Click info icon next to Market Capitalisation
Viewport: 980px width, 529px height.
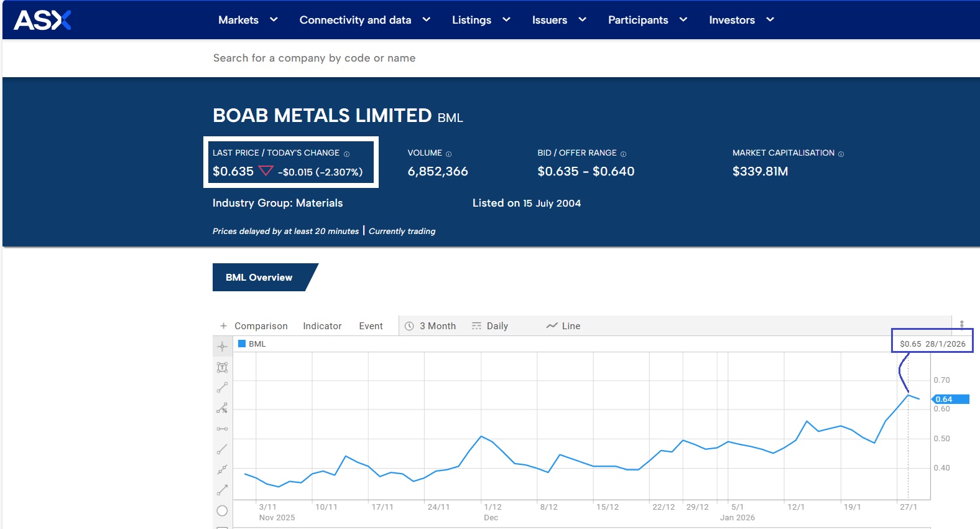[841, 154]
